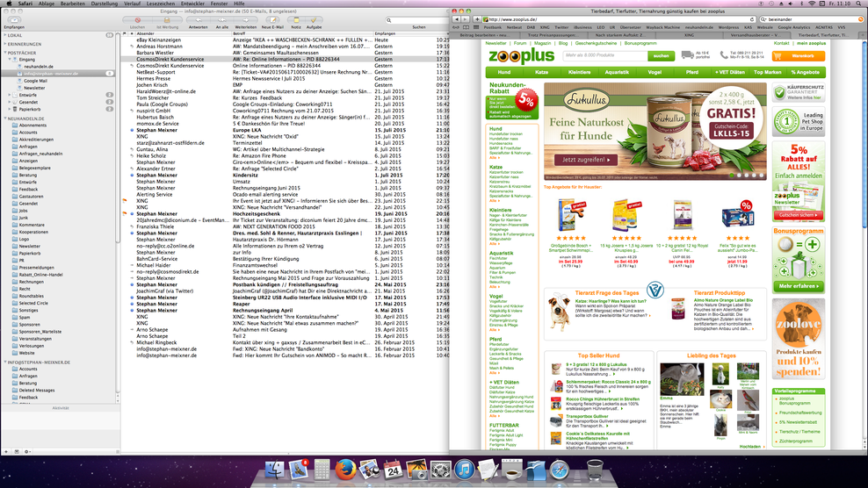The height and width of the screenshot is (488, 868).
Task: Collapse Eingang mailbox tree
Action: click(x=10, y=59)
